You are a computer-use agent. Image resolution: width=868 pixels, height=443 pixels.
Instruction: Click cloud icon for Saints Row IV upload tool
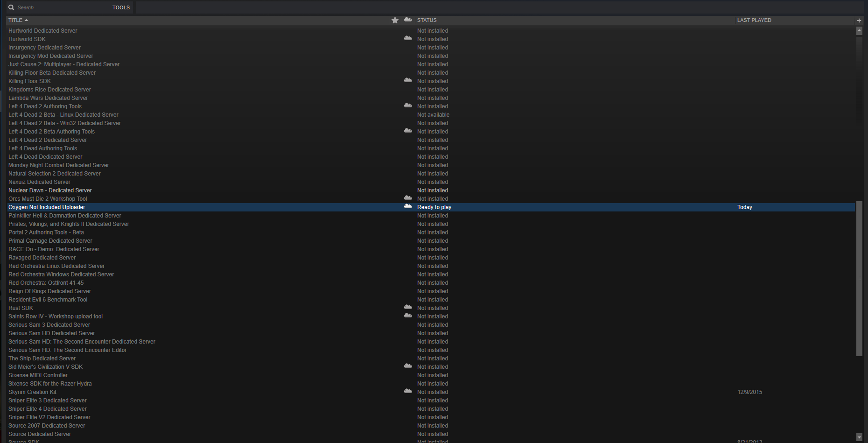(408, 316)
